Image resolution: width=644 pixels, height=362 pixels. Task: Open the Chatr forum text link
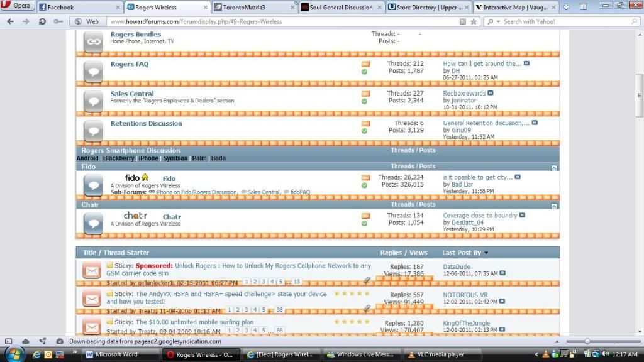click(x=172, y=217)
